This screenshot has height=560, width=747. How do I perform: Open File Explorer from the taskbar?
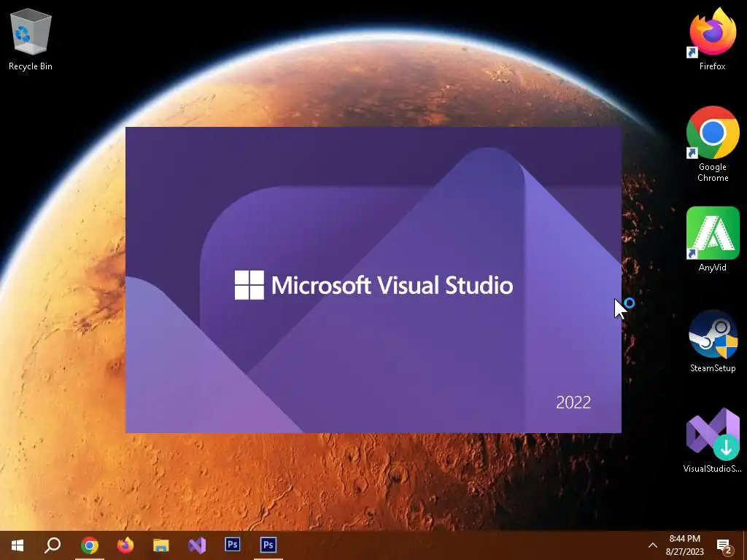point(161,545)
